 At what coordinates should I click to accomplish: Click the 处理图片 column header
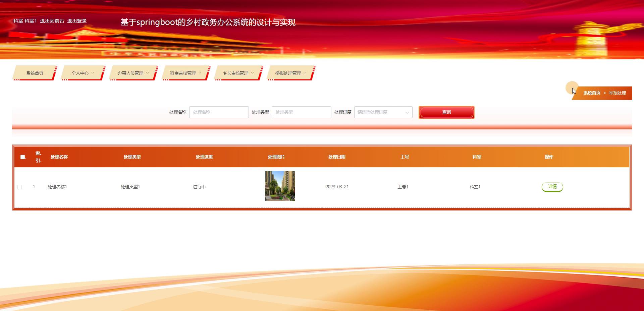coord(276,157)
